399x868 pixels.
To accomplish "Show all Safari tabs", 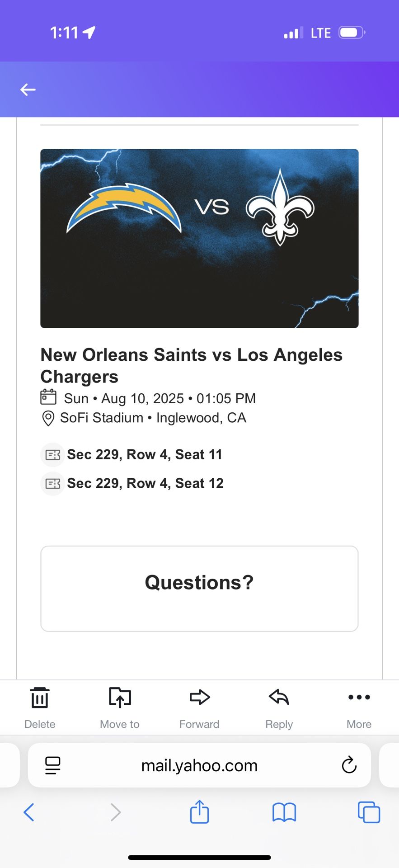I will pyautogui.click(x=369, y=812).
